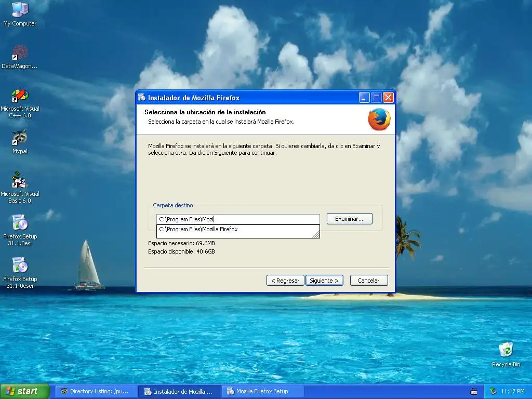Click the Firefox logo in the installer header
This screenshot has height=399, width=532.
tap(379, 119)
